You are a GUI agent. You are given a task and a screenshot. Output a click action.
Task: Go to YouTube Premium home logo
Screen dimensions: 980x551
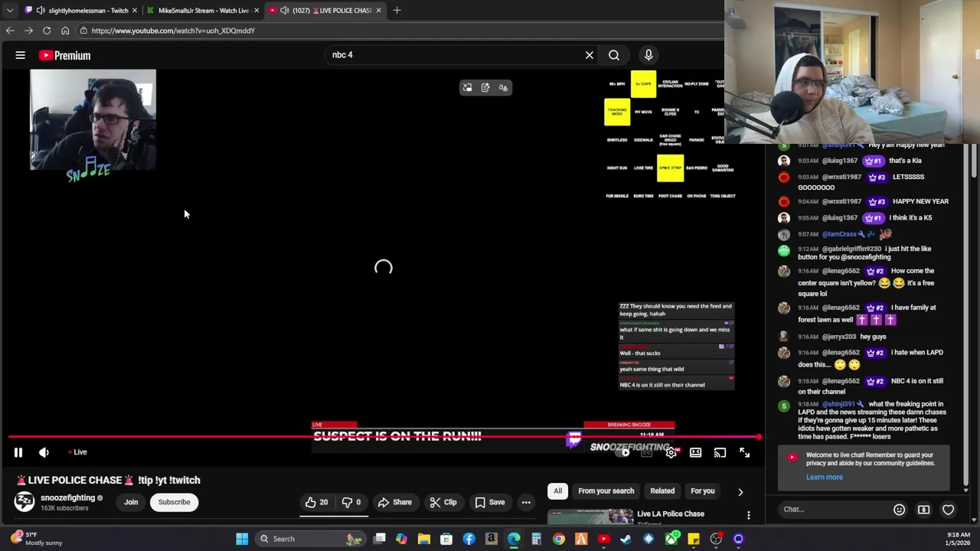(x=65, y=55)
